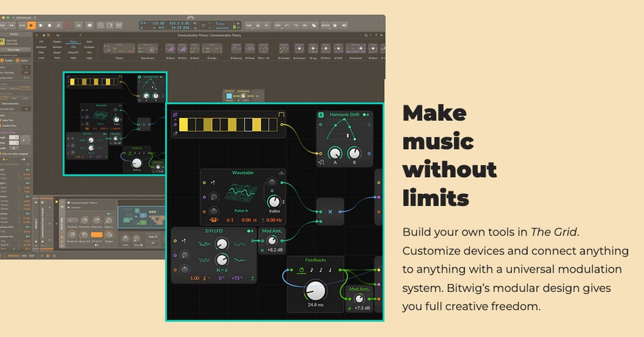Click the tempo value 110.00 in transport display

[x=158, y=23]
